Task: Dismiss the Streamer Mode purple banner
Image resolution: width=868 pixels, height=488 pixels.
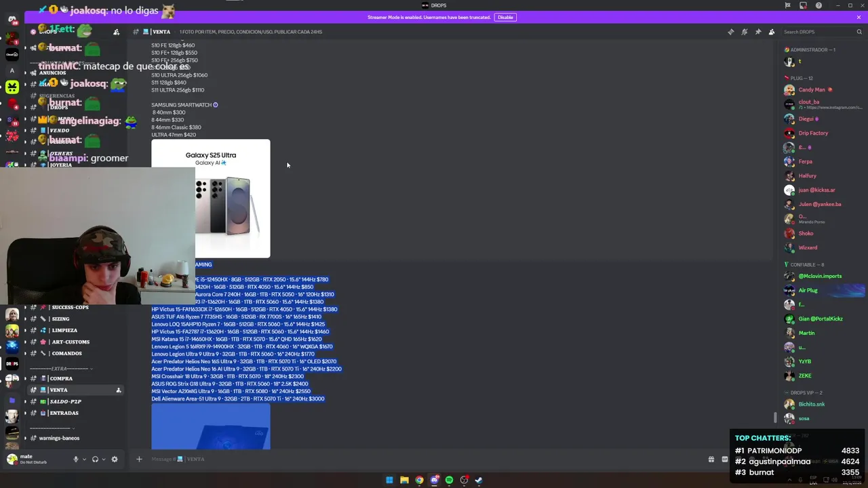Action: 859,17
